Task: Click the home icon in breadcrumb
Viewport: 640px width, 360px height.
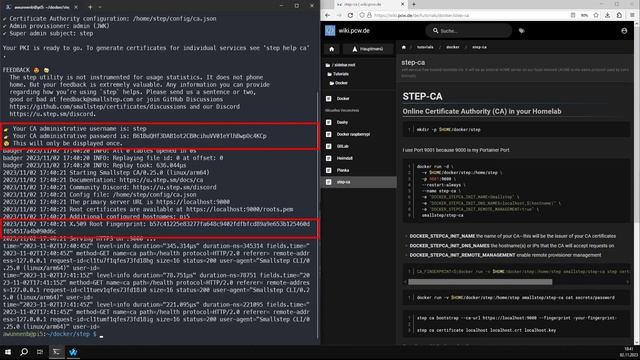Action: 404,47
